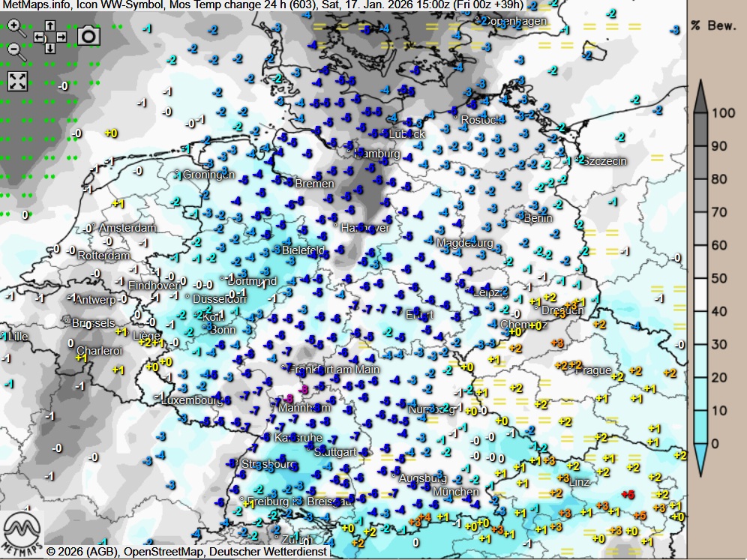Pan the map up with arrow
This screenshot has height=560, width=747.
[x=50, y=25]
